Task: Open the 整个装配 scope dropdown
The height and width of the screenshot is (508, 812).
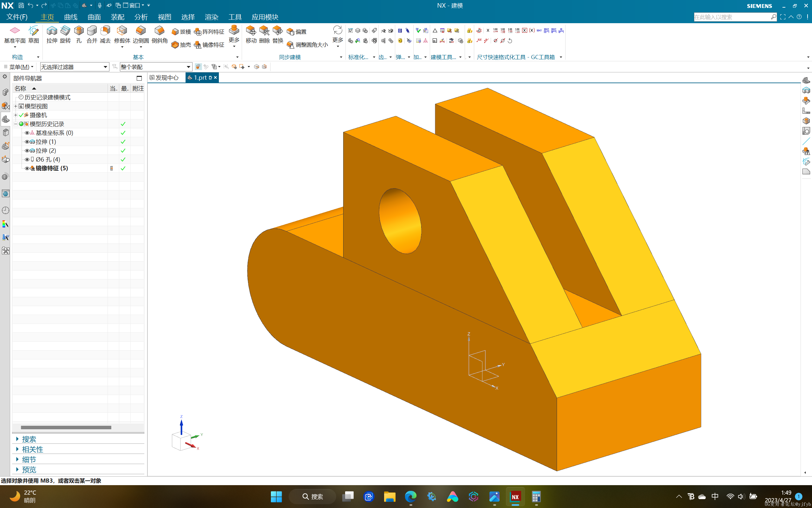Action: pos(156,67)
